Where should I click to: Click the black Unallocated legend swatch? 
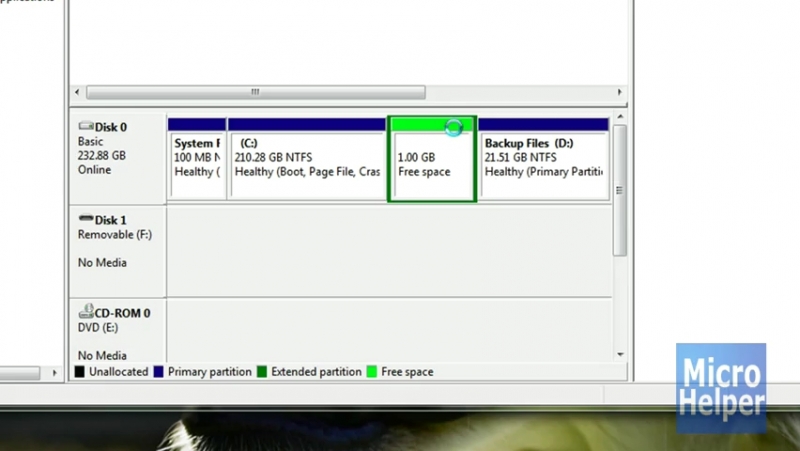[x=80, y=372]
